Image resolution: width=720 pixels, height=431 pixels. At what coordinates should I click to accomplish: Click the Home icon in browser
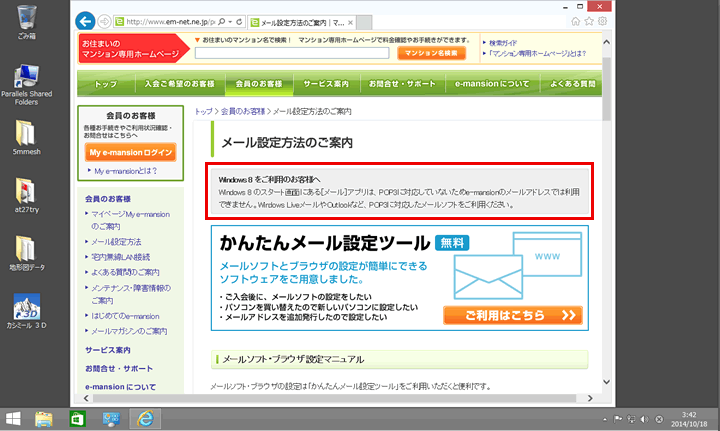575,21
